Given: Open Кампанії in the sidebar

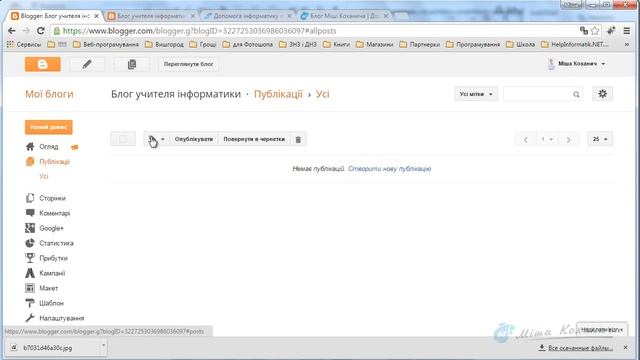Looking at the screenshot, I should [52, 273].
